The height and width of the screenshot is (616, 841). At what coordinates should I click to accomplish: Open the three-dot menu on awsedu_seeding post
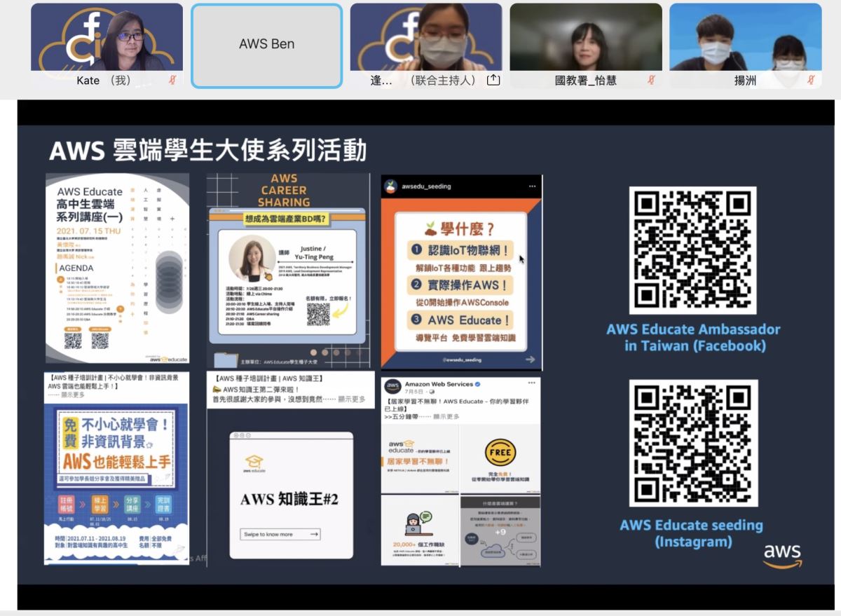point(532,186)
